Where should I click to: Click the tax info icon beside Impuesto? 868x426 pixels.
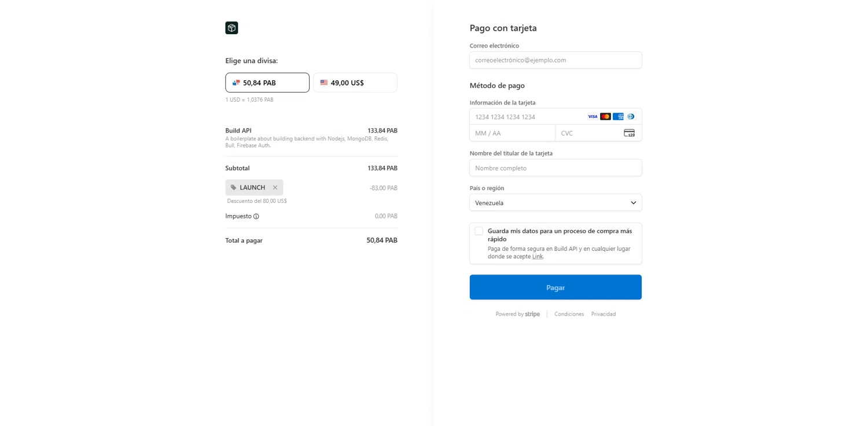coord(256,216)
